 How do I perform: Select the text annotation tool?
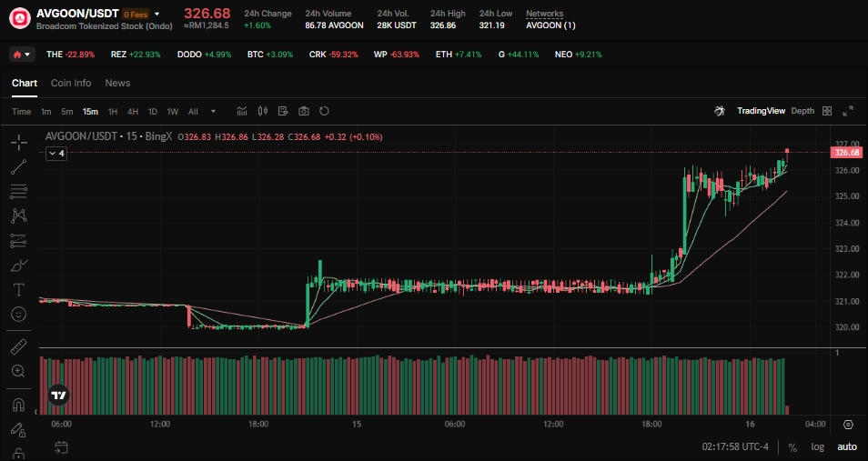(18, 290)
